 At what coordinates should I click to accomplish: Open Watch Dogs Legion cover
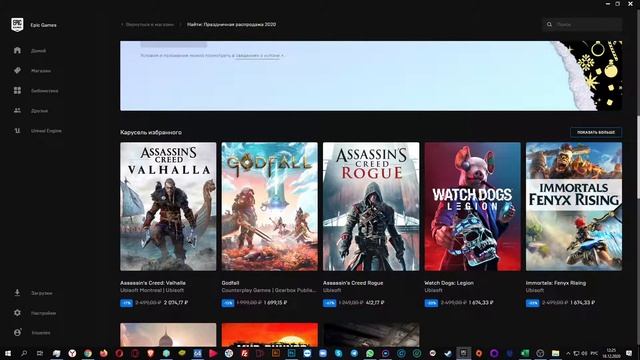(473, 207)
